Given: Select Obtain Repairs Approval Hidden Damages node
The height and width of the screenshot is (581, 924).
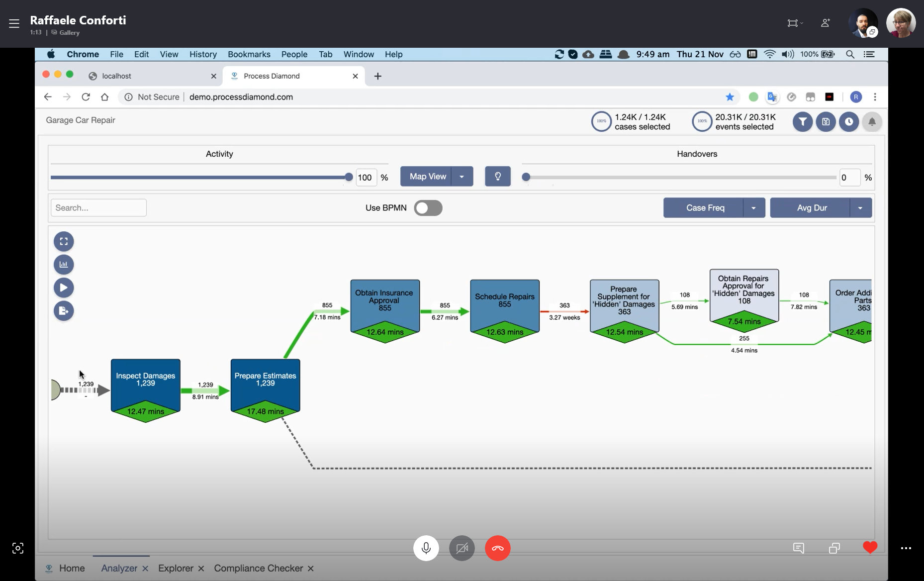Looking at the screenshot, I should (744, 301).
